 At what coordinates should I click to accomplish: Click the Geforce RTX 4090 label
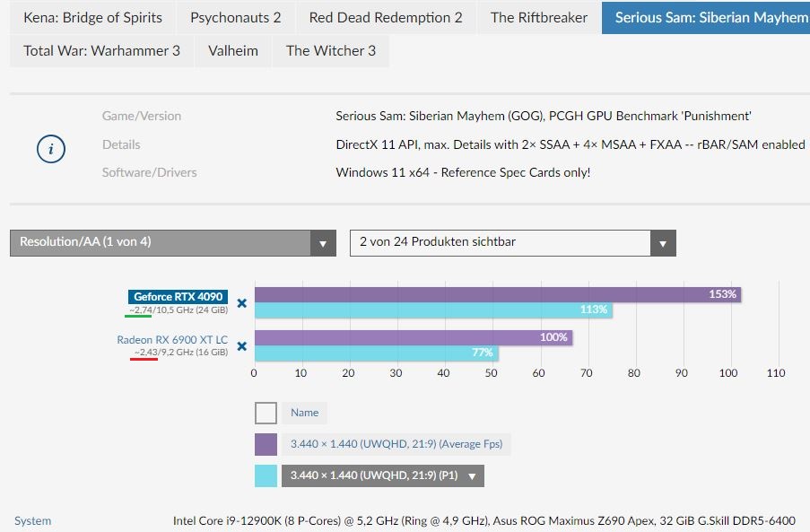pos(179,296)
